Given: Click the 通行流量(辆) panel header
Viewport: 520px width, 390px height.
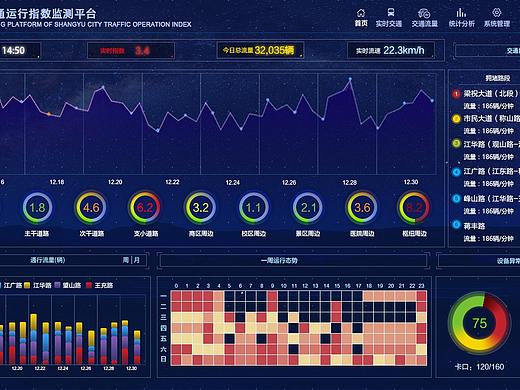Looking at the screenshot, I should [x=48, y=260].
